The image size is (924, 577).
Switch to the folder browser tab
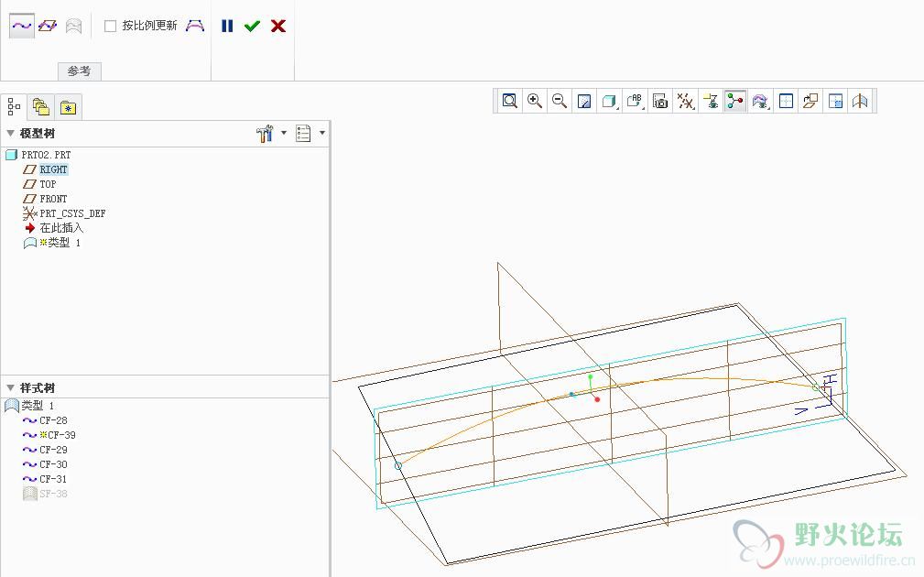pos(40,107)
